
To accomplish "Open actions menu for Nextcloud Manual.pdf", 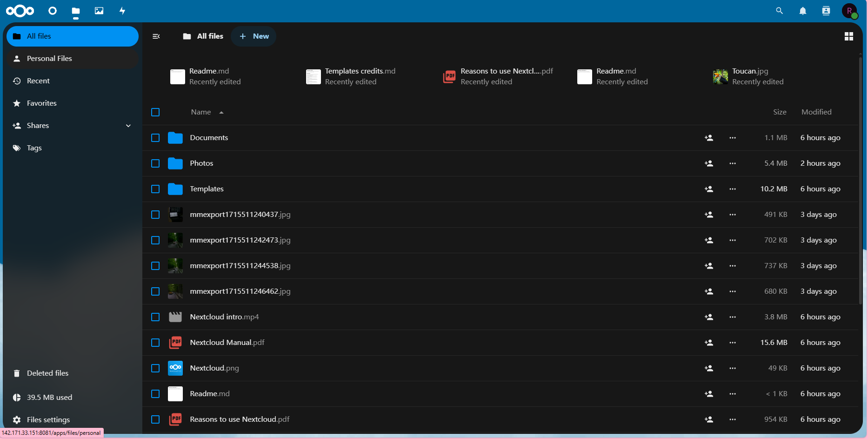I will pos(733,343).
